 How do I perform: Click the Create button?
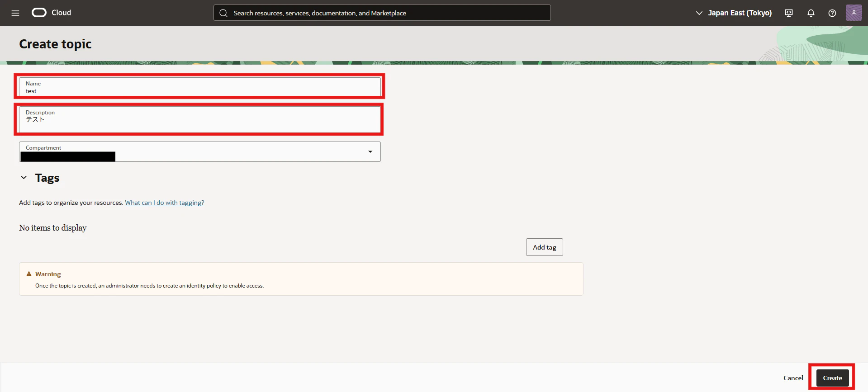833,378
